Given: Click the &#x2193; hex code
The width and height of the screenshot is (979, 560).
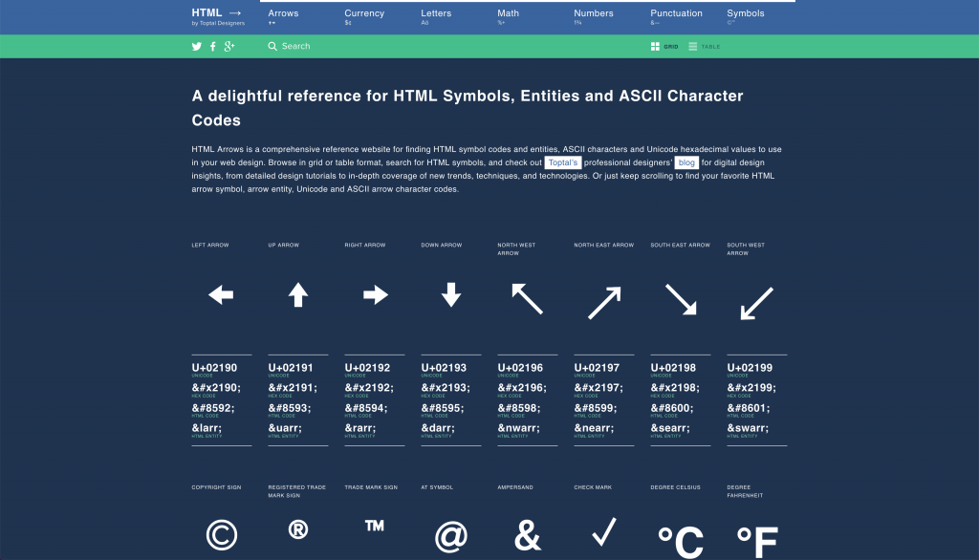Looking at the screenshot, I should 446,388.
